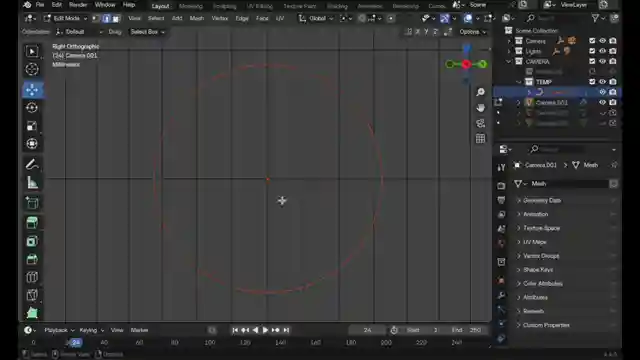The image size is (640, 360).
Task: Open the Vertex menu in header
Action: [220, 18]
